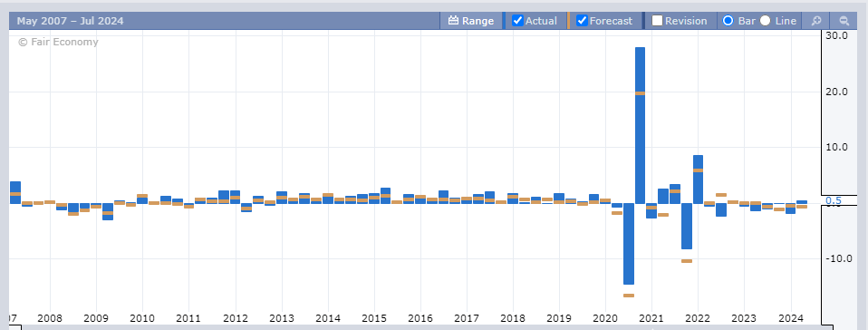The height and width of the screenshot is (330, 868).
Task: Click the tall blue bar after 2020 near 28
Action: (640, 125)
